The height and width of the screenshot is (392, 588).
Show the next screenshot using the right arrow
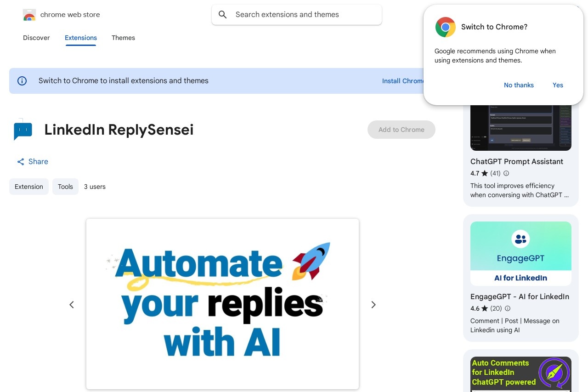pos(373,305)
